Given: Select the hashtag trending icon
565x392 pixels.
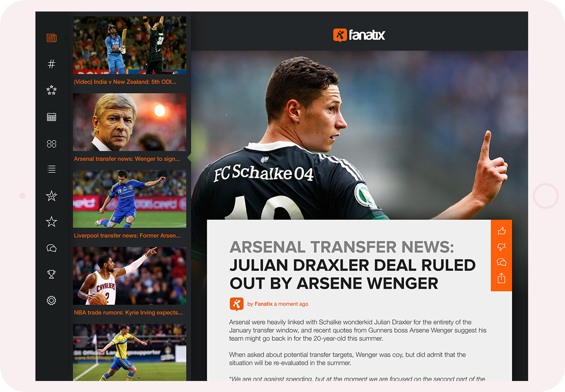Looking at the screenshot, I should [x=52, y=64].
